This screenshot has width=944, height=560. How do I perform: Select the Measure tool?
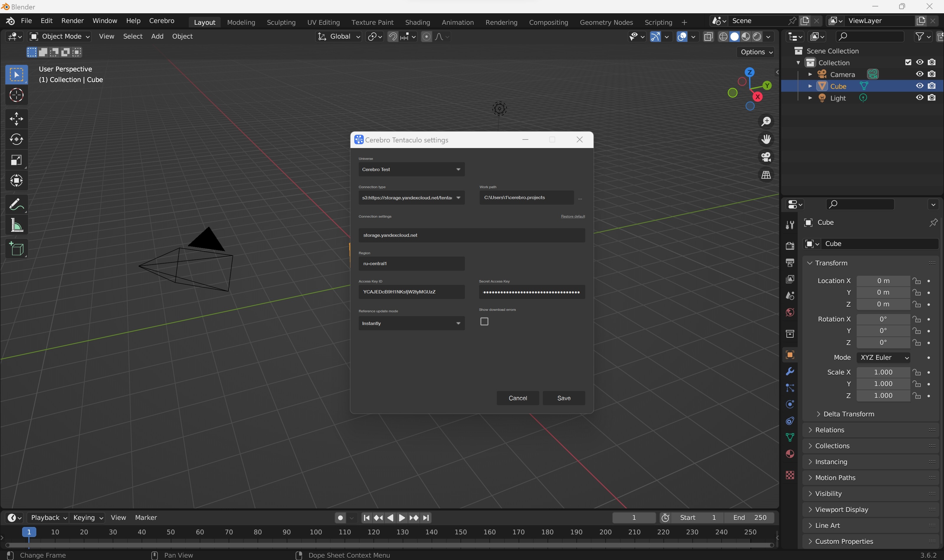16,225
